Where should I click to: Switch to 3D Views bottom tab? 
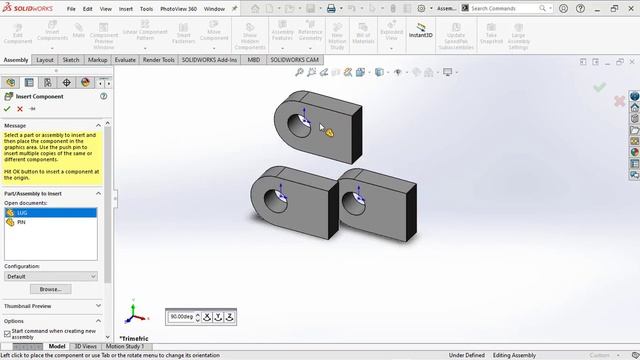click(85, 347)
